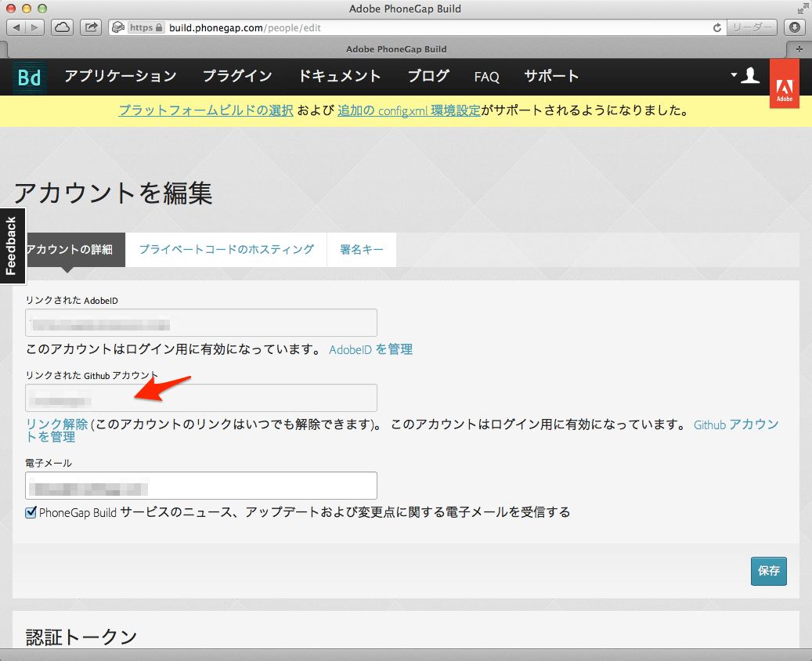Go forward with the Safari forward arrow

pos(34,27)
